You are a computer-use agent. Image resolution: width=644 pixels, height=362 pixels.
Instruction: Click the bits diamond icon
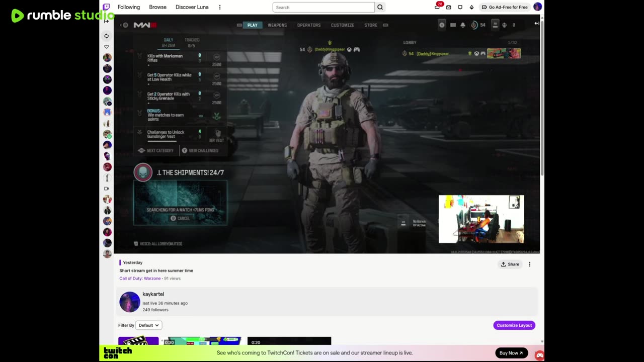[x=471, y=7]
